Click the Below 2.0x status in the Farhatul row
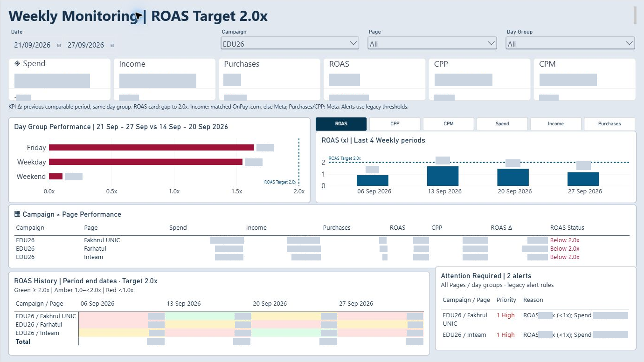This screenshot has height=362, width=644. [565, 249]
